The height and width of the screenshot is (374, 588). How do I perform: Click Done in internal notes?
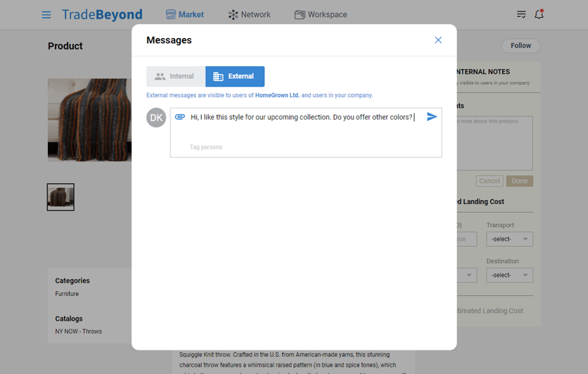pyautogui.click(x=519, y=181)
